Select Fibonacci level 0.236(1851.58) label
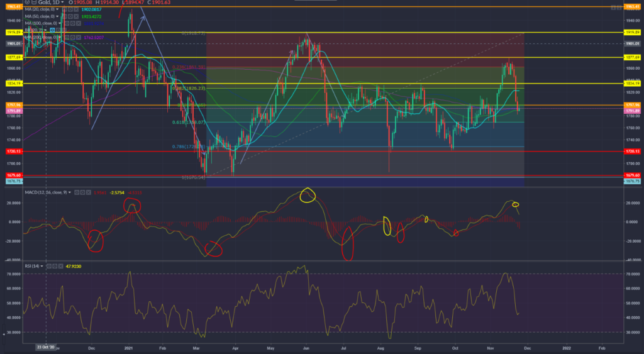644x354 pixels. click(x=189, y=67)
